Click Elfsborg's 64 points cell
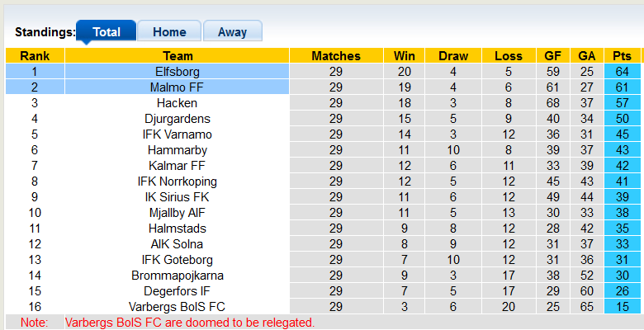The height and width of the screenshot is (330, 644). 622,72
